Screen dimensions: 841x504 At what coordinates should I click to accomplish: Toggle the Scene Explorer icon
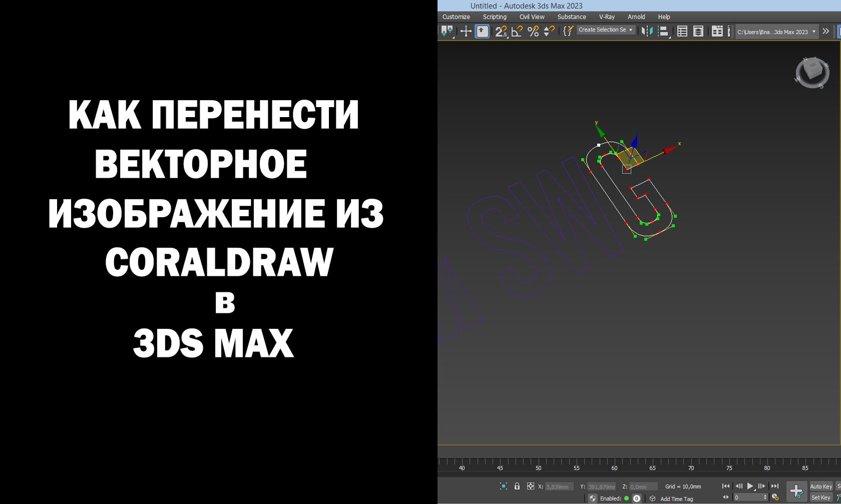[x=682, y=32]
